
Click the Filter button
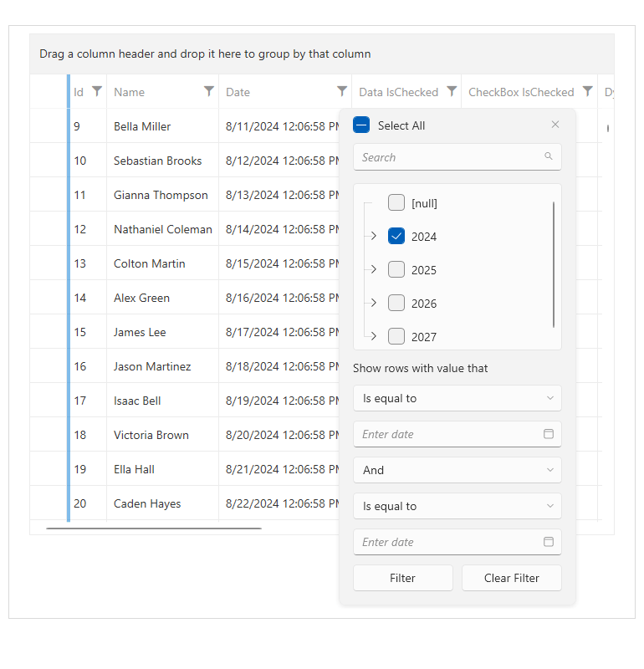(402, 578)
